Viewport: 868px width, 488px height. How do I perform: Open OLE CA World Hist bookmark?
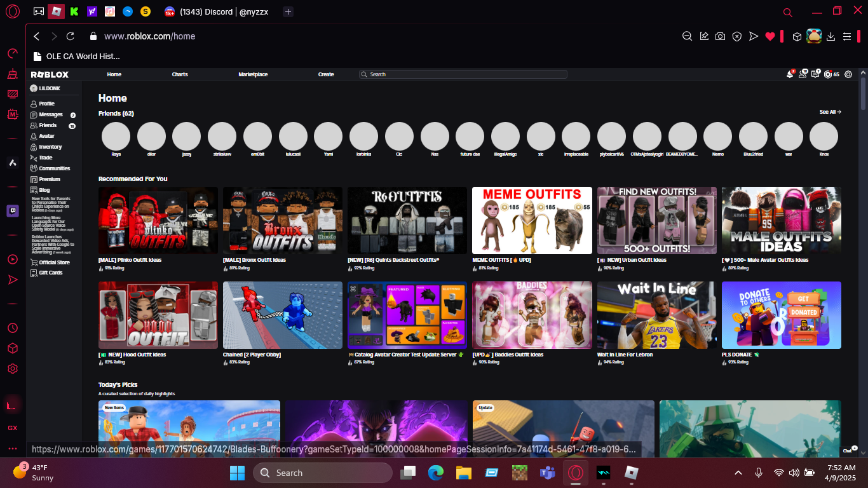coord(77,56)
